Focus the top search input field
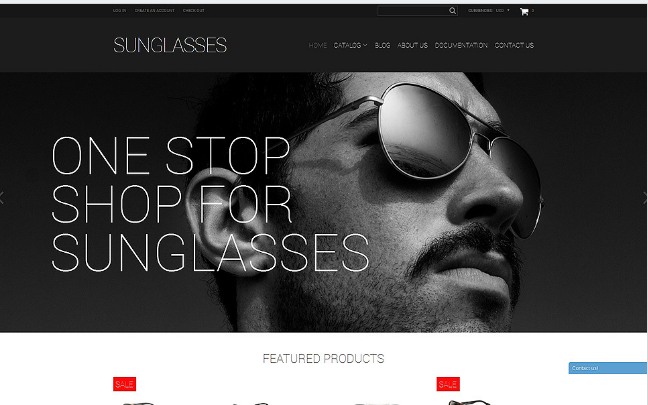This screenshot has width=648, height=405. click(413, 11)
